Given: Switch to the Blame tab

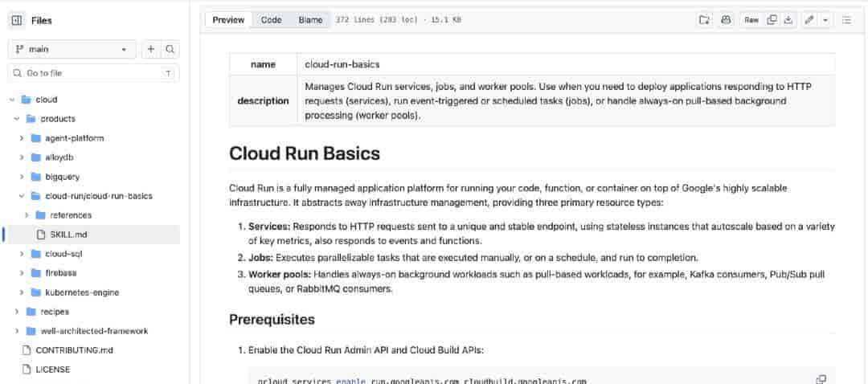Looking at the screenshot, I should [x=310, y=20].
